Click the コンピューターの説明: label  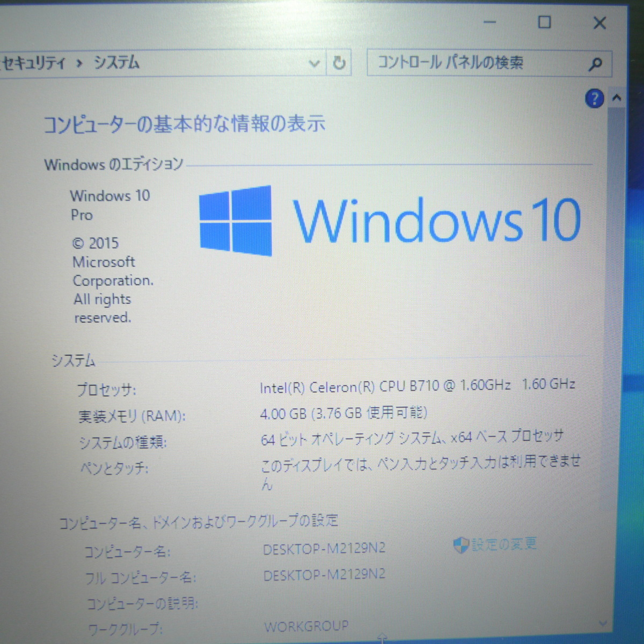[143, 604]
